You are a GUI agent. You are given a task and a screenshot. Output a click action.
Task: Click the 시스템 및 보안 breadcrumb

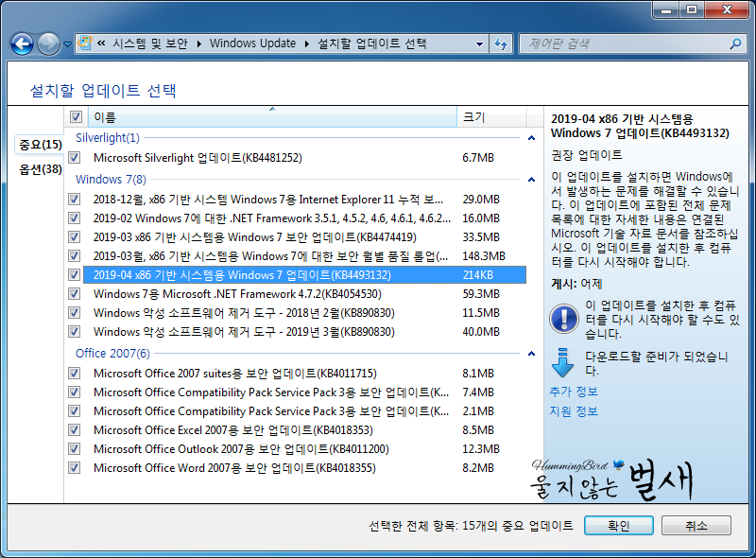coord(149,44)
